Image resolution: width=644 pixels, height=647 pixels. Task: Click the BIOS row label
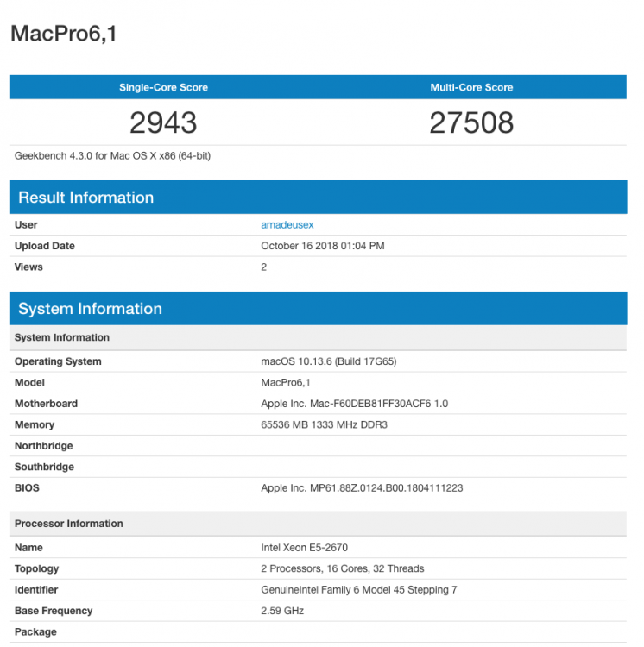(x=27, y=487)
